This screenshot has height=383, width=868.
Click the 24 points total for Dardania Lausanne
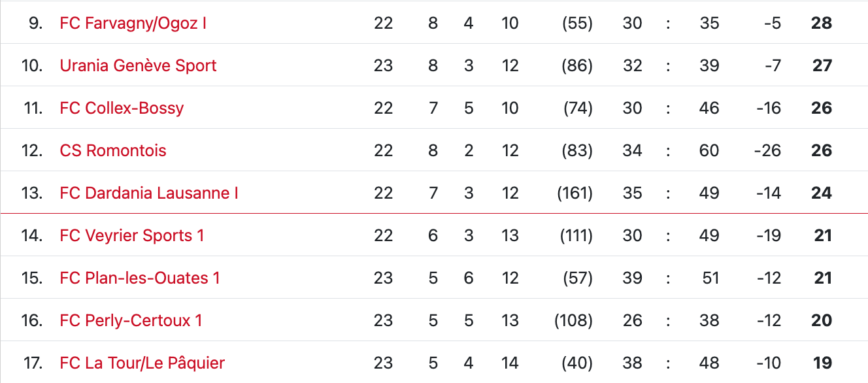pos(821,193)
